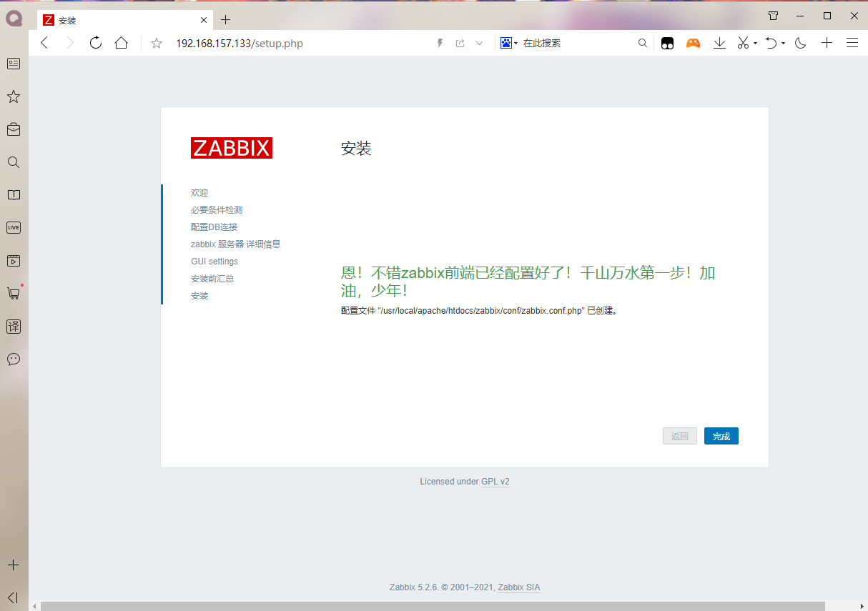868x611 pixels.
Task: Select the 配置DB连接 setup step
Action: pyautogui.click(x=214, y=227)
